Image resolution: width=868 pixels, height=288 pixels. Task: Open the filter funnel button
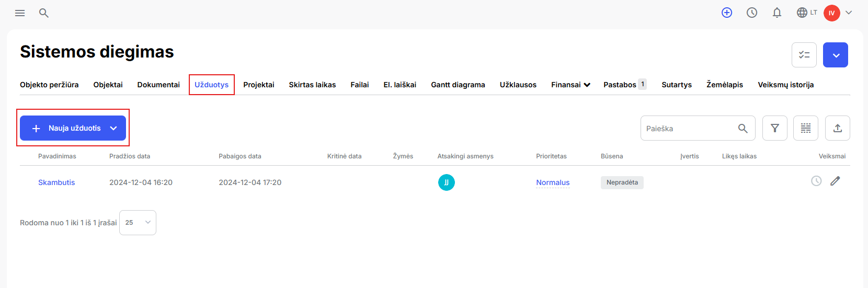click(775, 128)
